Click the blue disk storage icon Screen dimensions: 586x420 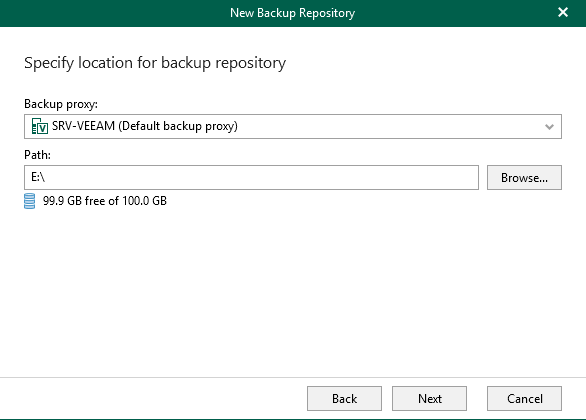(30, 201)
